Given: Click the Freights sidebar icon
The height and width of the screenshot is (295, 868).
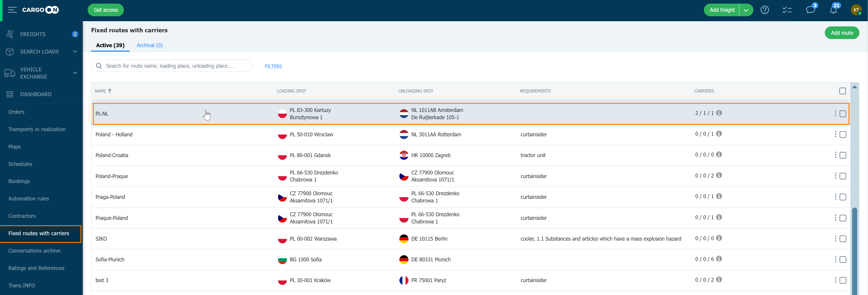Looking at the screenshot, I should click(x=10, y=34).
